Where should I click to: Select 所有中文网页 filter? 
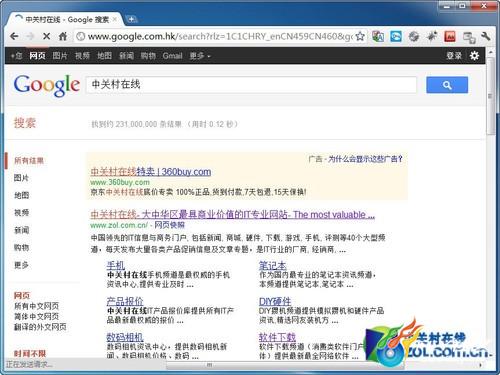pos(36,306)
